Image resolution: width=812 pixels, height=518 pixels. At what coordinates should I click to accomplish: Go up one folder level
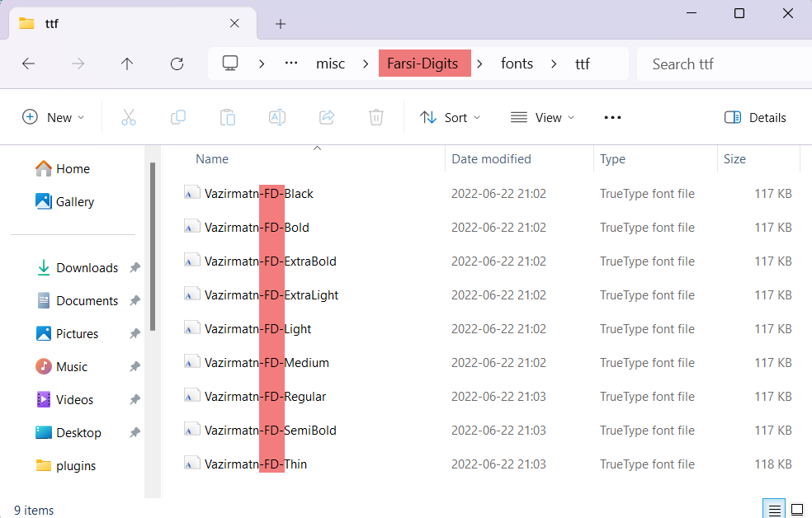pyautogui.click(x=127, y=64)
